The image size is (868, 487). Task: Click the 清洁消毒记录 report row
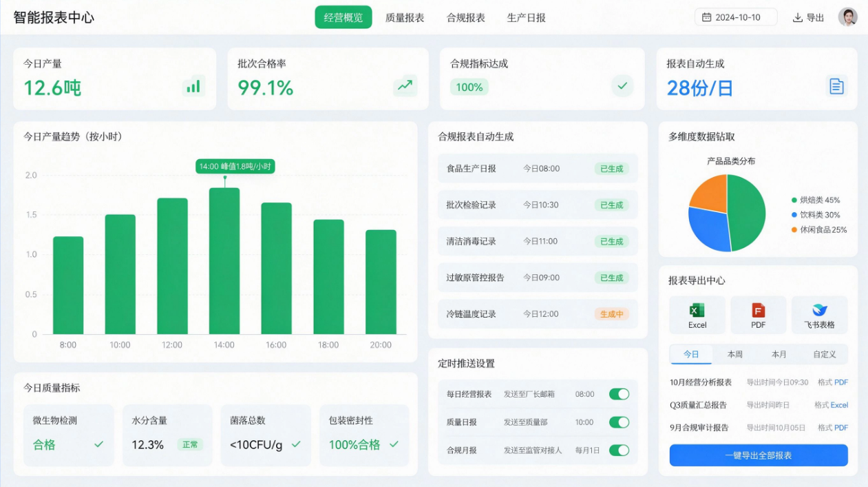pyautogui.click(x=538, y=241)
